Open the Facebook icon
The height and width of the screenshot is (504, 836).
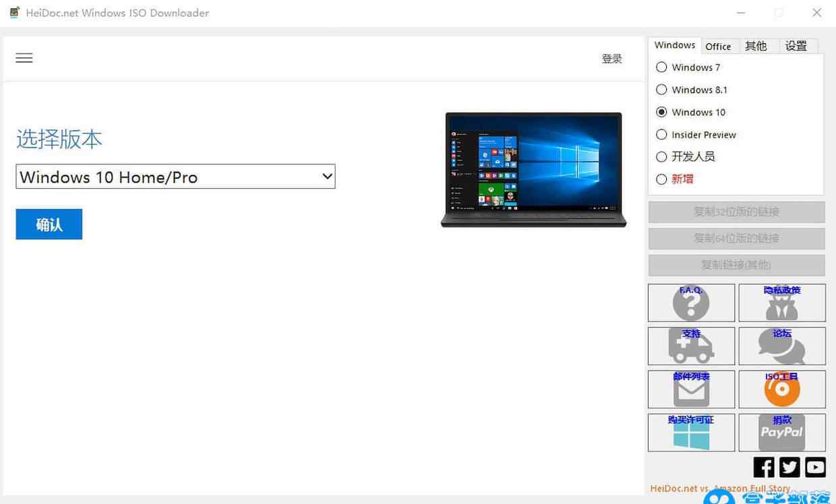764,467
